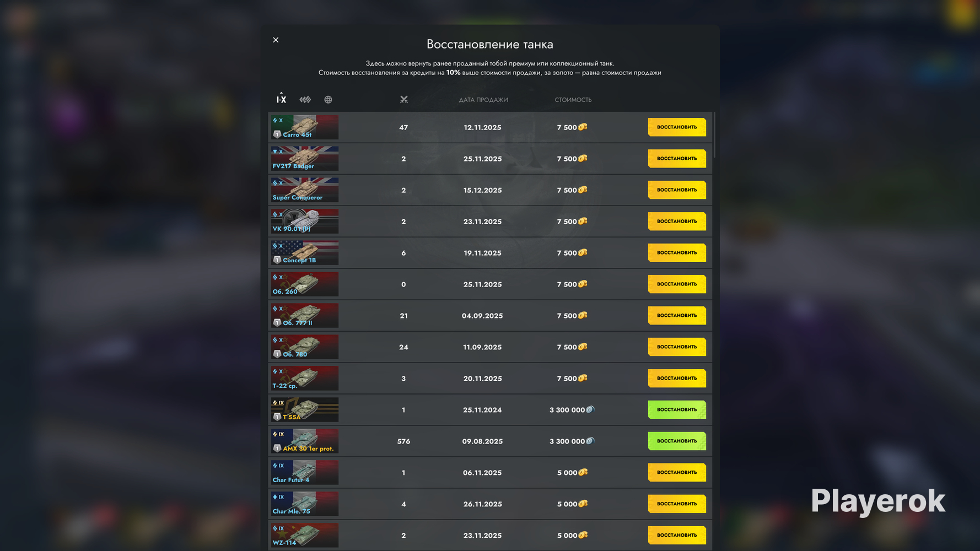This screenshot has height=551, width=980.
Task: Click the Char Futur 4 thumbnail
Action: pyautogui.click(x=305, y=473)
